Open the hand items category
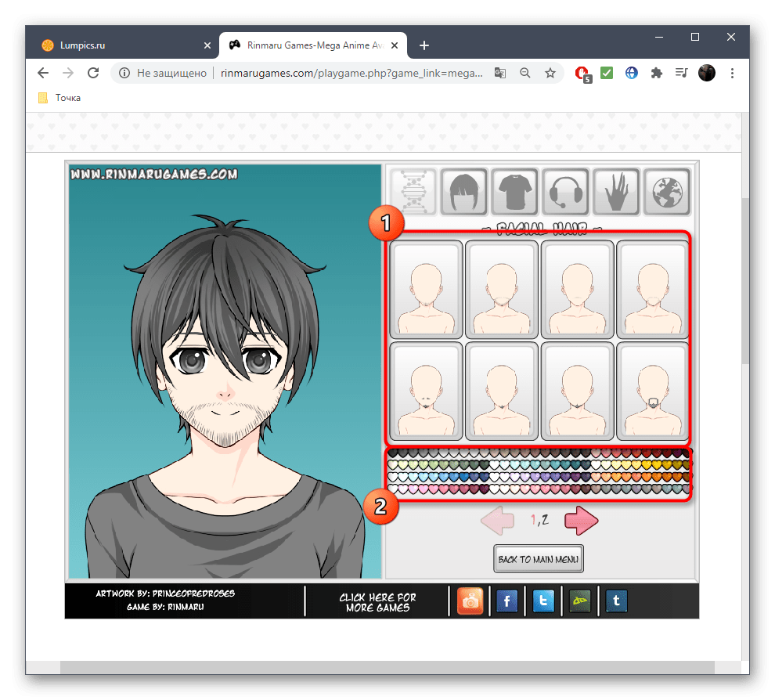The width and height of the screenshot is (775, 700). tap(617, 192)
